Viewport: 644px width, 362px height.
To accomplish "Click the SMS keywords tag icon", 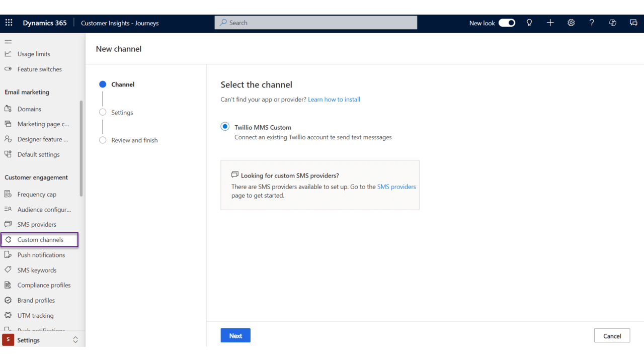I will pyautogui.click(x=8, y=270).
